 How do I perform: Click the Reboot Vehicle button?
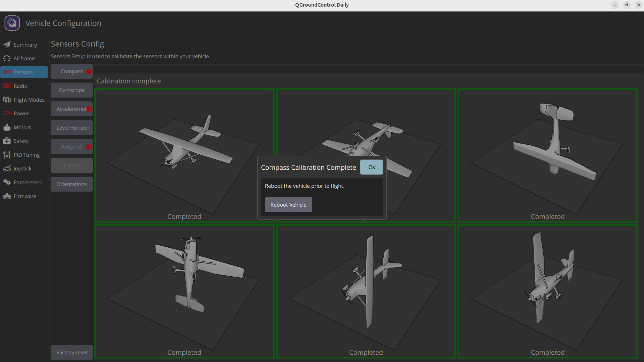tap(288, 205)
